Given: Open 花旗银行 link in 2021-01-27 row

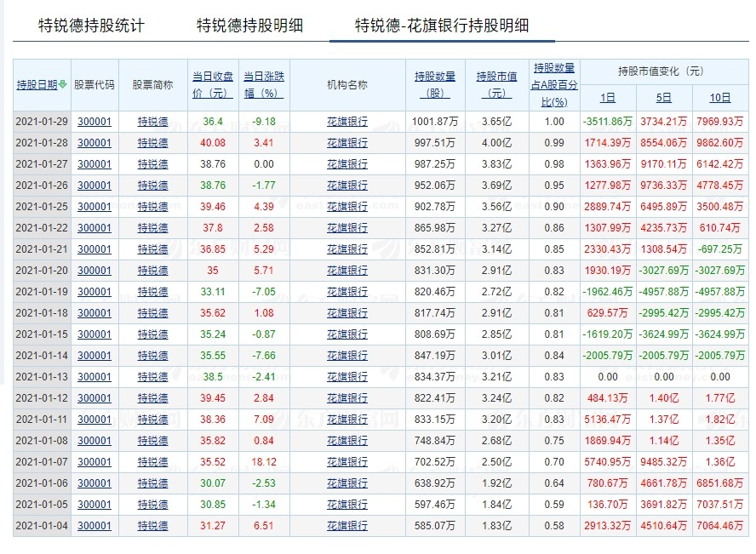Looking at the screenshot, I should pos(347,163).
